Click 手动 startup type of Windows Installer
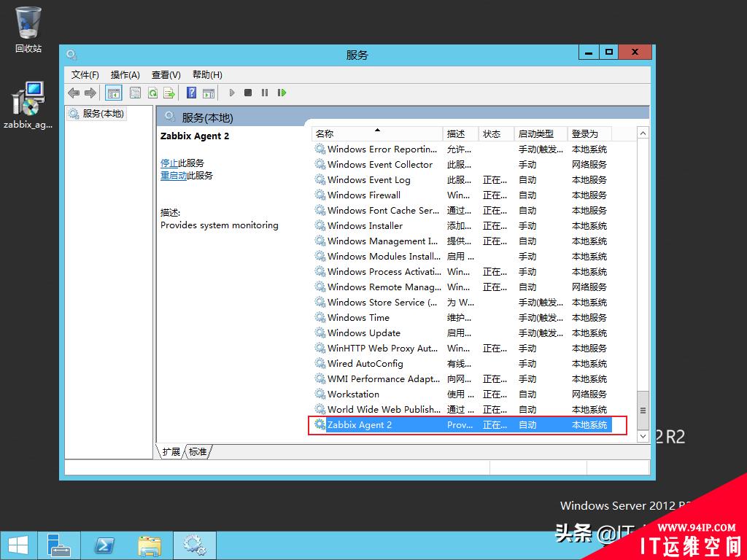747x560 pixels. pyautogui.click(x=527, y=225)
